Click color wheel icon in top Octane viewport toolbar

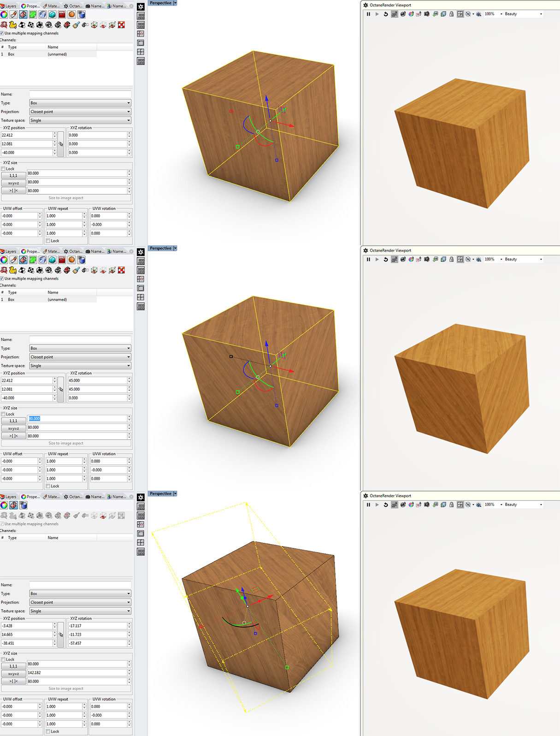(x=411, y=14)
